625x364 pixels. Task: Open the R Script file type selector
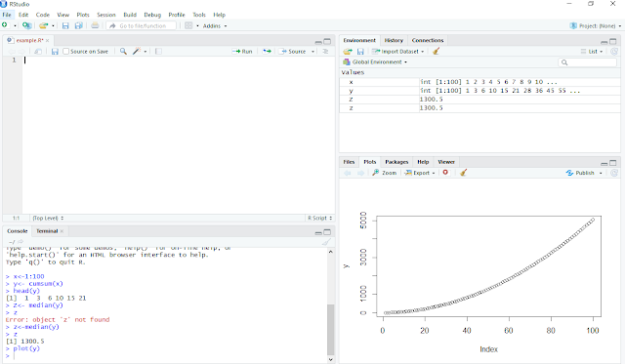pyautogui.click(x=319, y=219)
